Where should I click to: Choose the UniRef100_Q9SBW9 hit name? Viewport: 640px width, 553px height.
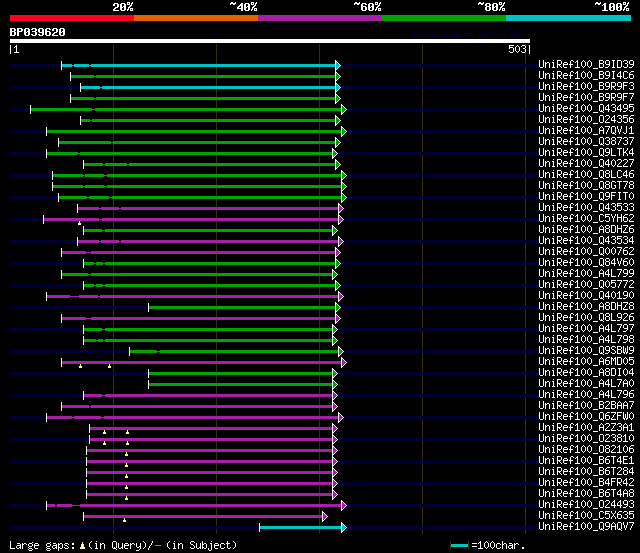[586, 351]
